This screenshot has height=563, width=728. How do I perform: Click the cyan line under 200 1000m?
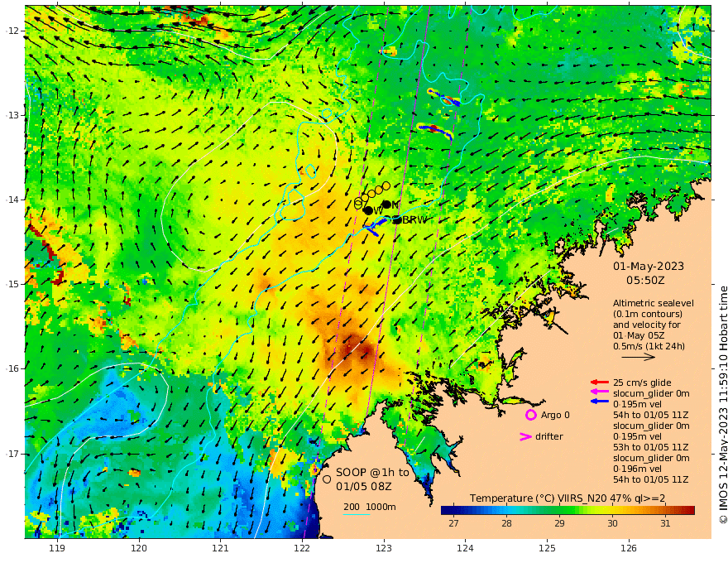(x=357, y=514)
